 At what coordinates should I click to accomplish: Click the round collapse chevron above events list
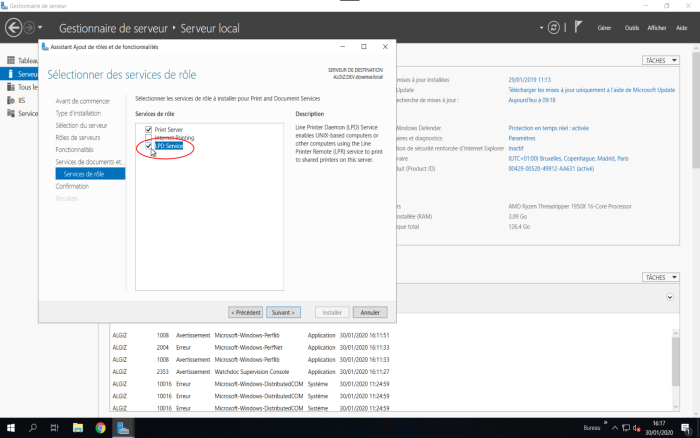(x=669, y=297)
